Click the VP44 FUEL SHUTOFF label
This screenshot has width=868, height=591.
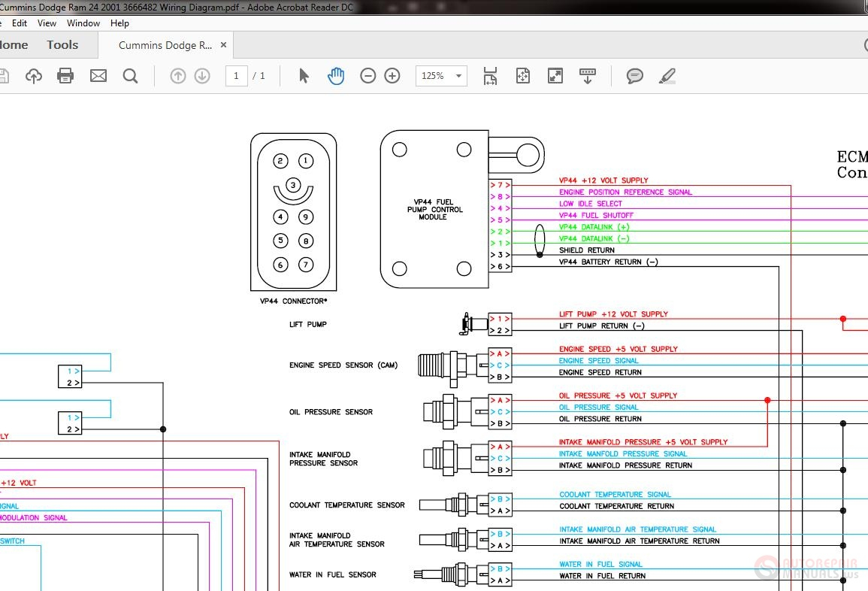[x=596, y=216]
